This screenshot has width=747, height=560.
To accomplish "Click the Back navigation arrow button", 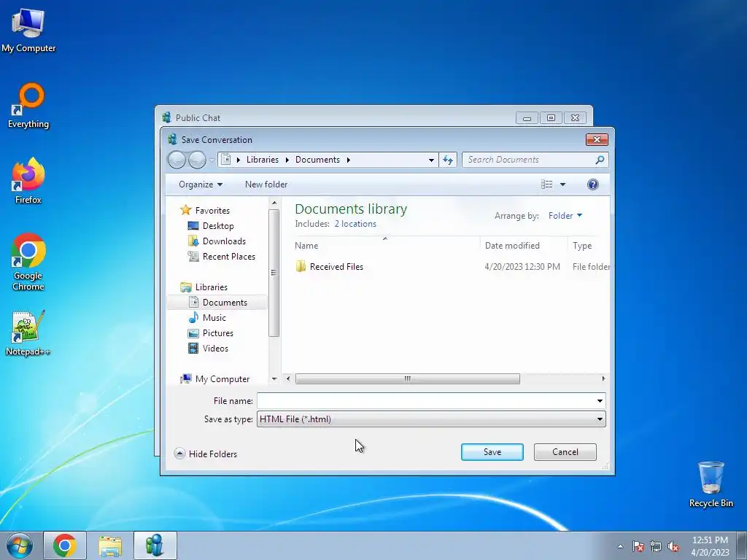I will [x=177, y=160].
